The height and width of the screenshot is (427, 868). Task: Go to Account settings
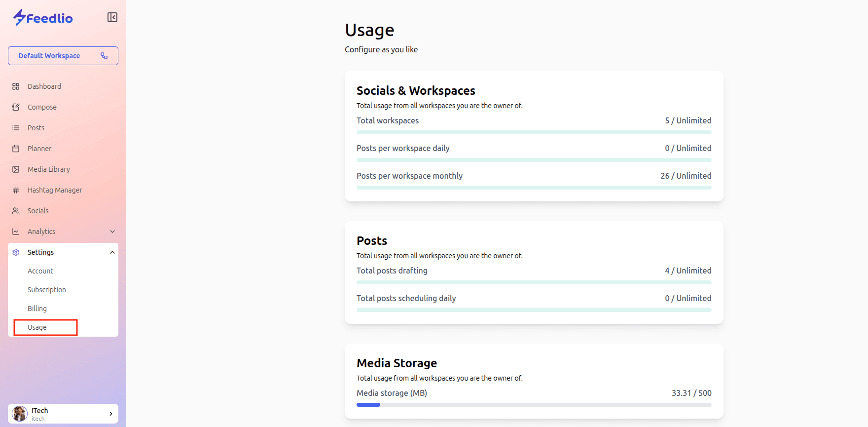tap(40, 271)
